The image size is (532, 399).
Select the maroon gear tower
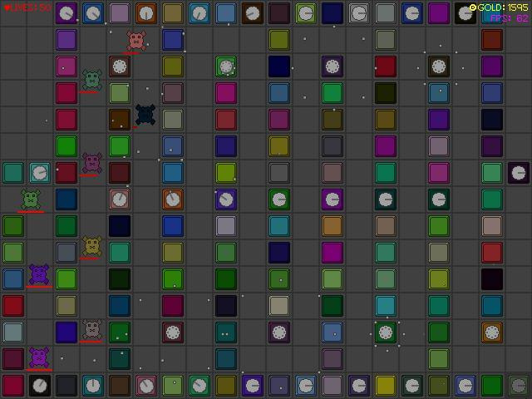[x=173, y=332]
